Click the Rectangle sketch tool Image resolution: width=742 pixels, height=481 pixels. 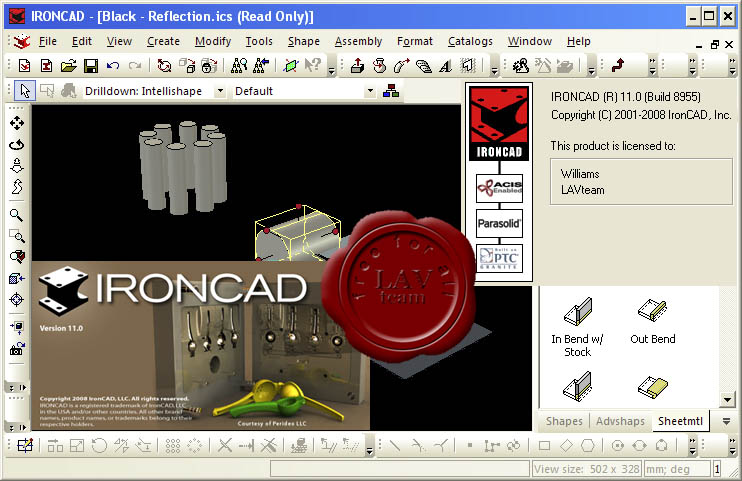pos(544,445)
